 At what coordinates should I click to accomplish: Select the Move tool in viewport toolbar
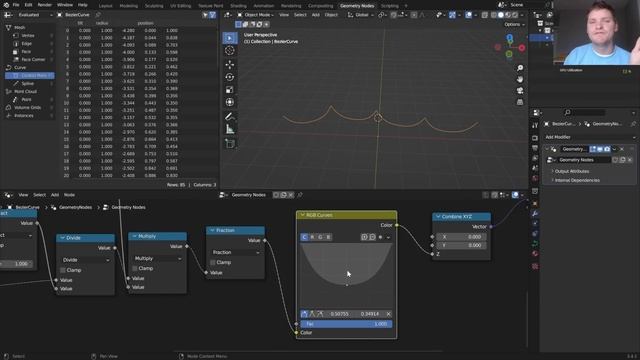click(230, 64)
